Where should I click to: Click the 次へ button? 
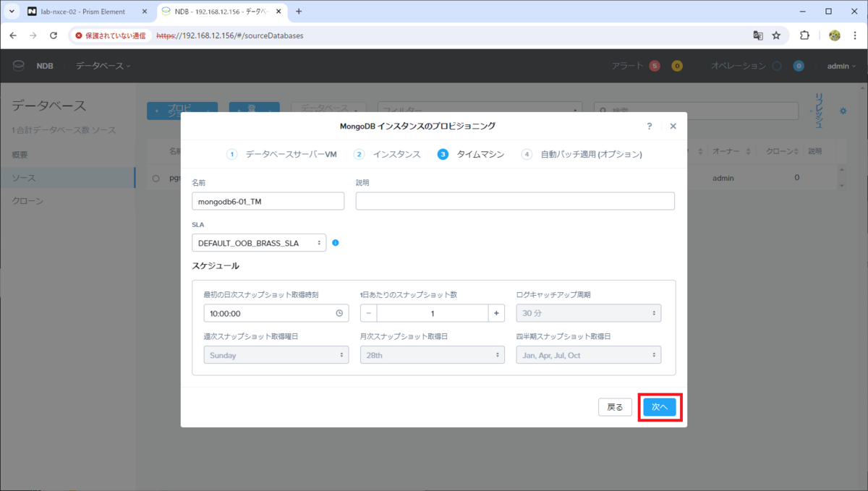tap(660, 407)
